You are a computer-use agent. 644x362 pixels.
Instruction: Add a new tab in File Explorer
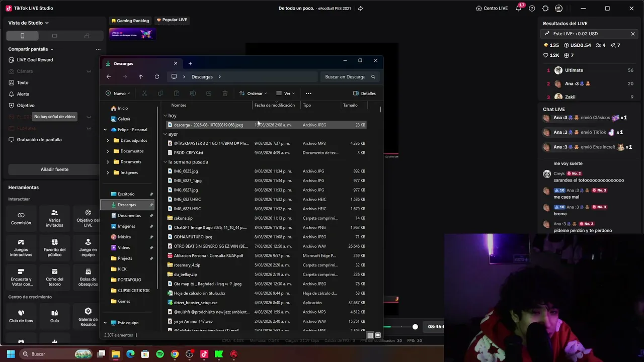pyautogui.click(x=190, y=63)
